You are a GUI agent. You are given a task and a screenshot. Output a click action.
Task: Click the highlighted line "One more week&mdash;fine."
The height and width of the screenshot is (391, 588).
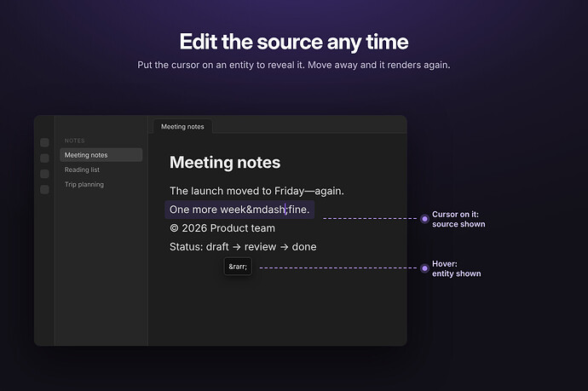click(x=239, y=210)
